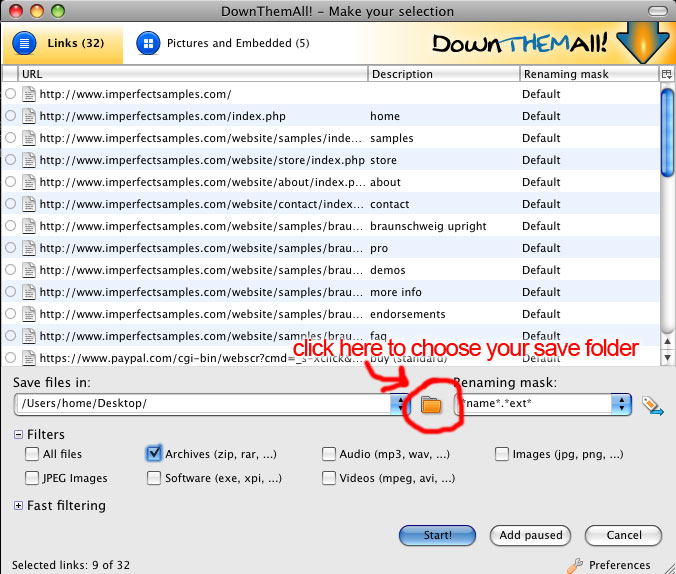
Task: Sort by the Renaming mask column header
Action: (589, 74)
